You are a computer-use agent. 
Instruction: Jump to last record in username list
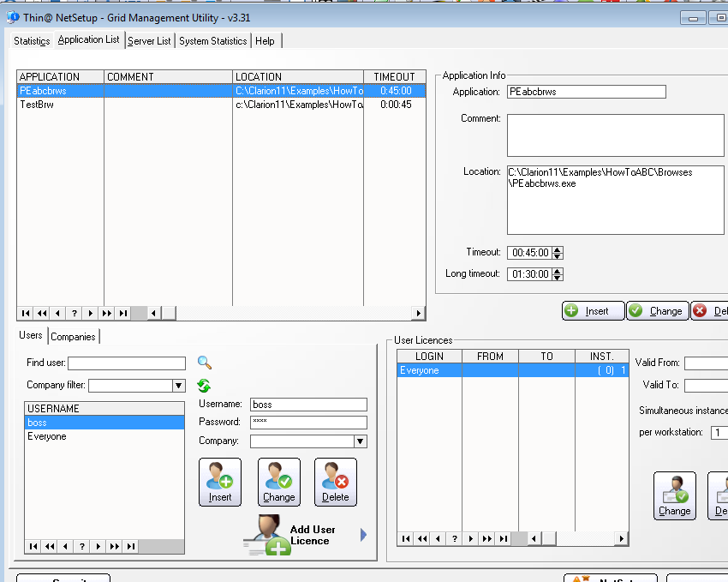131,546
